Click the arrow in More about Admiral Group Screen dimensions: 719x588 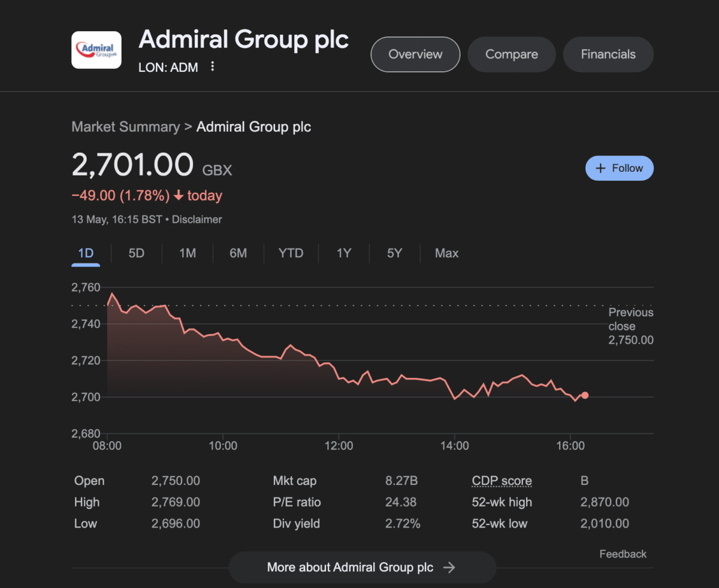coord(449,568)
